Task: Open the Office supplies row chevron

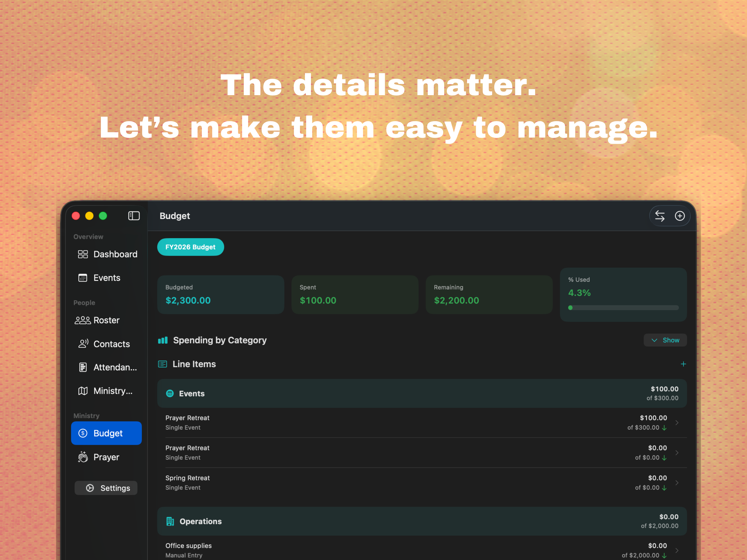Action: click(677, 550)
